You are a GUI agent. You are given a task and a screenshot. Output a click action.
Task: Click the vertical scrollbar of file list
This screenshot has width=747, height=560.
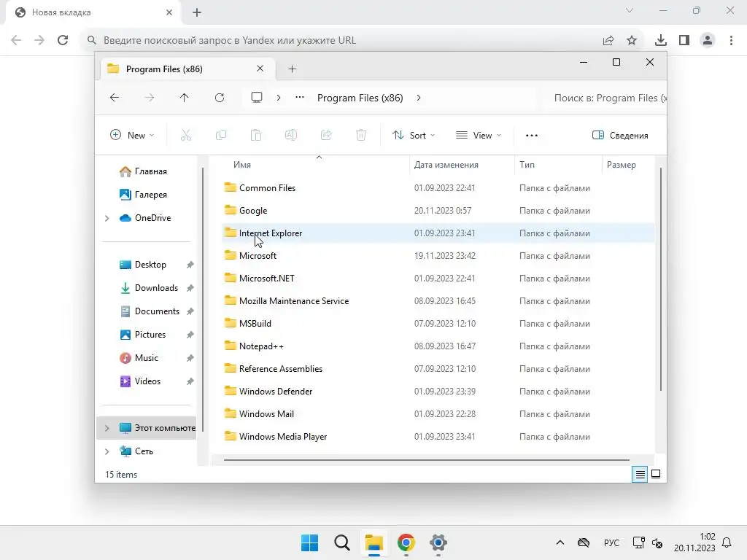tap(661, 279)
